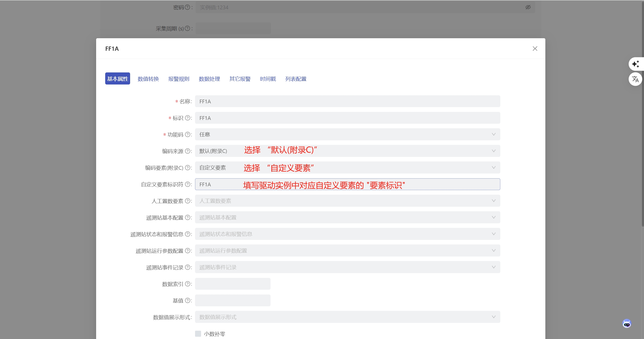Image resolution: width=644 pixels, height=339 pixels.
Task: Focus the 自定义要素标识符 input field
Action: click(x=347, y=184)
